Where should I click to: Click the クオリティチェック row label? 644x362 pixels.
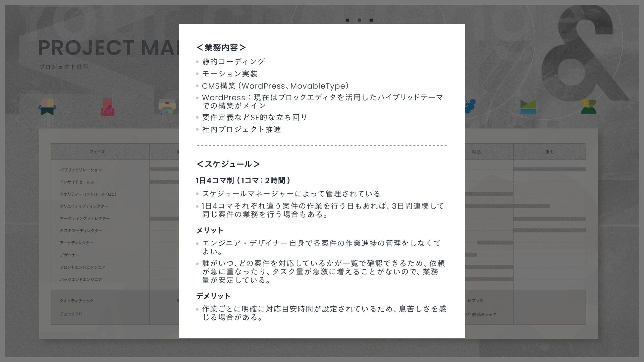click(76, 301)
